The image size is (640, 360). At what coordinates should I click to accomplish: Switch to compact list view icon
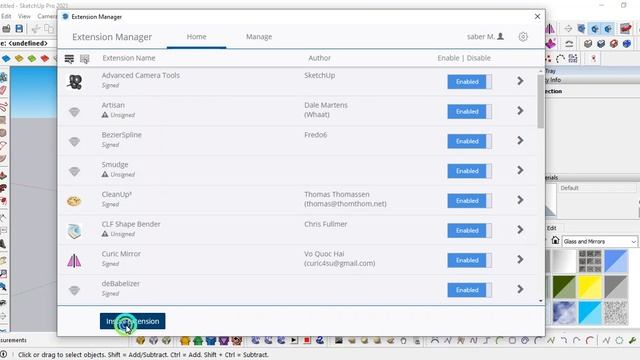pos(84,59)
